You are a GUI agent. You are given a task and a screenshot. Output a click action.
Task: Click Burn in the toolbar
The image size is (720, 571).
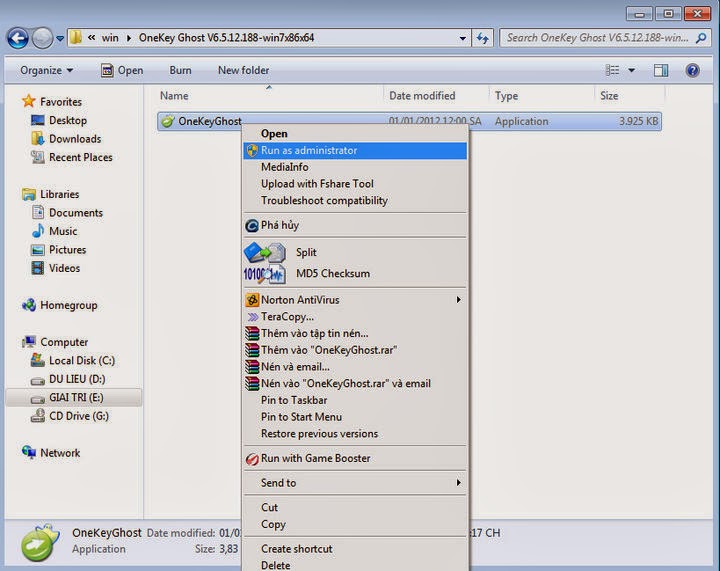click(180, 70)
